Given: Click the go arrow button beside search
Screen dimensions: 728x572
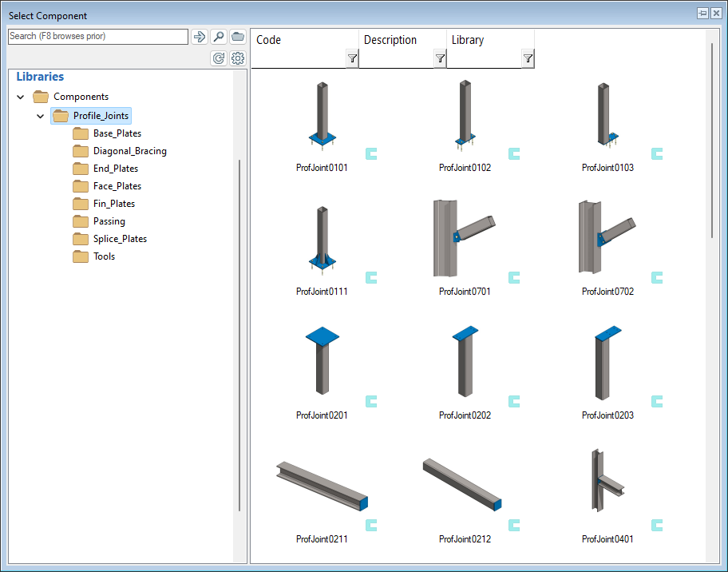Looking at the screenshot, I should point(199,37).
